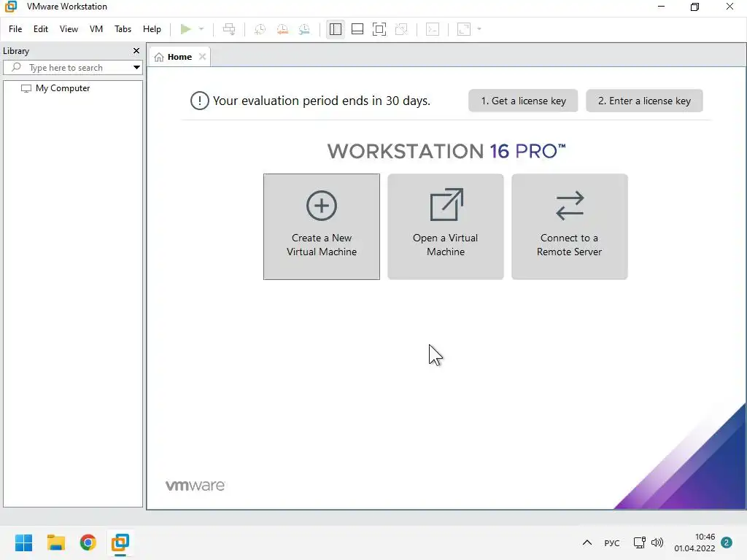Close the Library panel

tap(136, 50)
